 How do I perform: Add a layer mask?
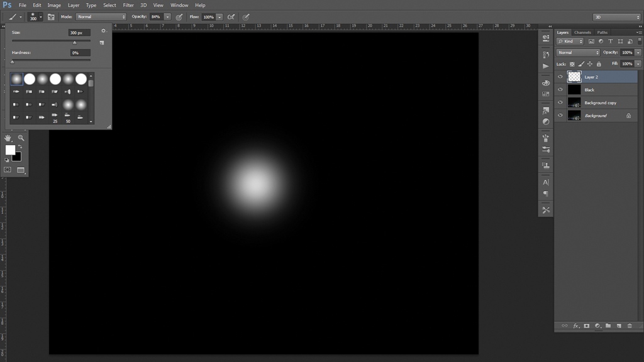pos(587,326)
